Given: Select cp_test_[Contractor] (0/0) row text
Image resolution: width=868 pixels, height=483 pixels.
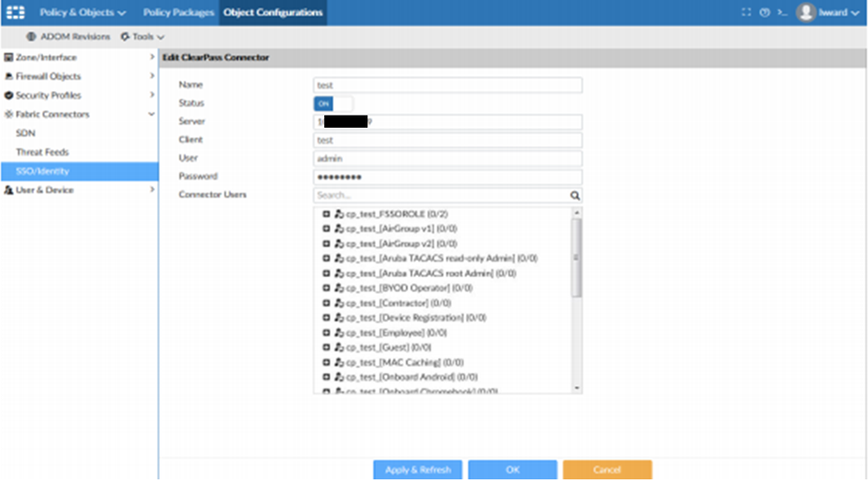Looking at the screenshot, I should click(398, 303).
